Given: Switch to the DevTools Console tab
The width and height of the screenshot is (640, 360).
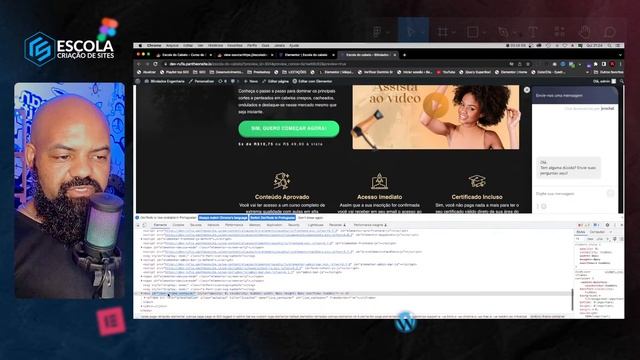Looking at the screenshot, I should tap(178, 225).
